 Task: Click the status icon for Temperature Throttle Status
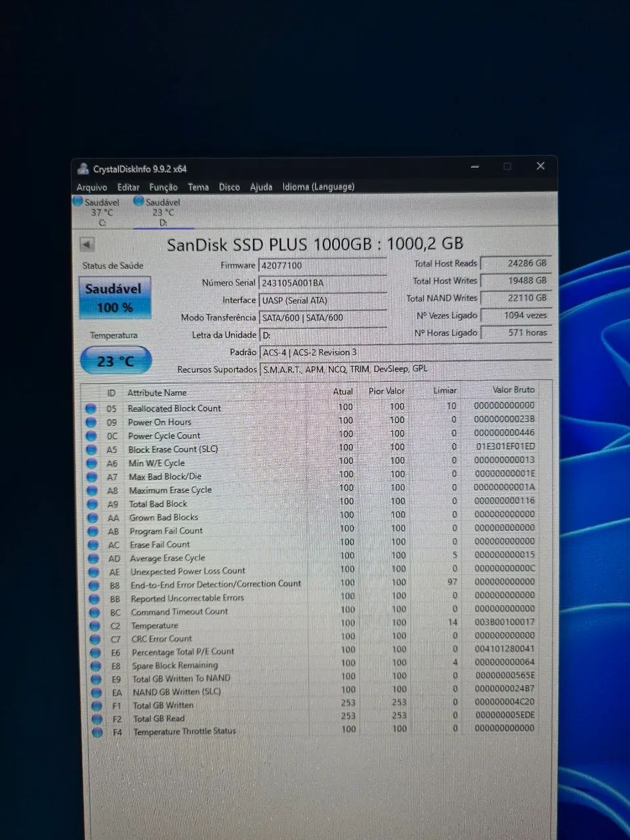(x=98, y=732)
